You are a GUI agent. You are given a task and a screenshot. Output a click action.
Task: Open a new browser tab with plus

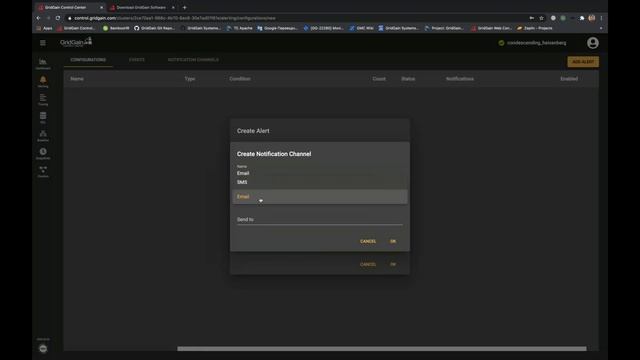click(184, 7)
